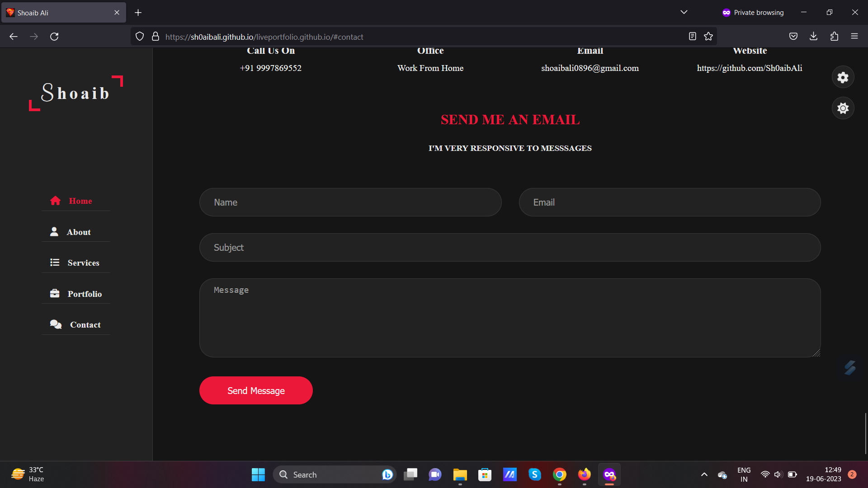Open the github.com/Sh0aibAli website link
The width and height of the screenshot is (868, 488).
point(749,68)
